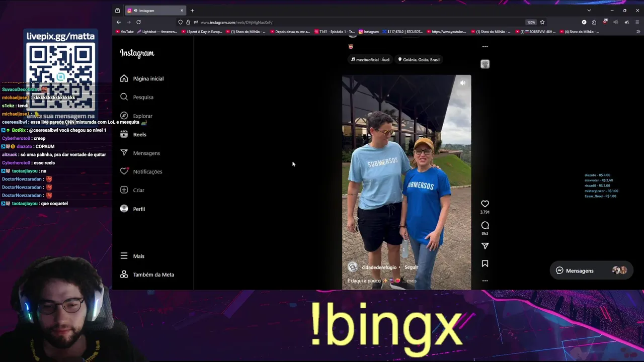Toggle the toolbar speaker icon
The height and width of the screenshot is (362, 644).
615,22
